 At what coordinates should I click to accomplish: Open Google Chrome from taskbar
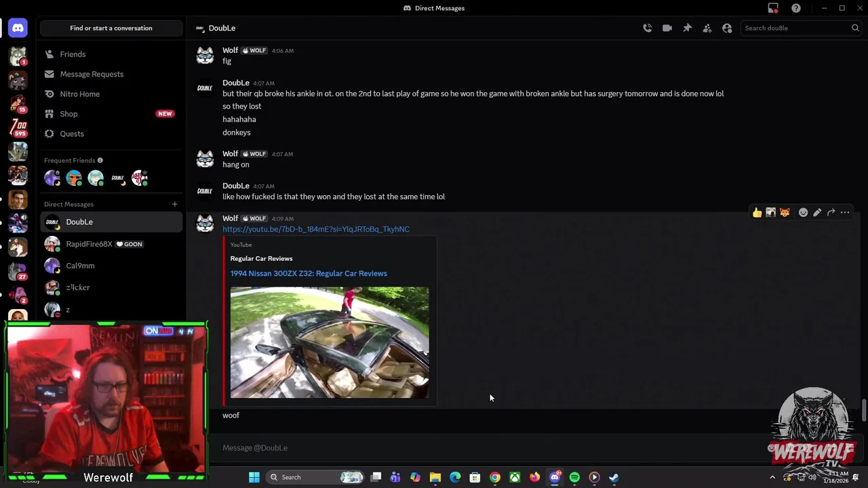(x=495, y=477)
